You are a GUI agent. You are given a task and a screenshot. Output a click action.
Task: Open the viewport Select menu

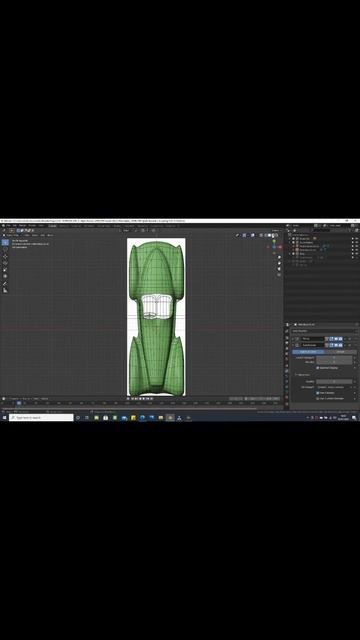point(35,235)
